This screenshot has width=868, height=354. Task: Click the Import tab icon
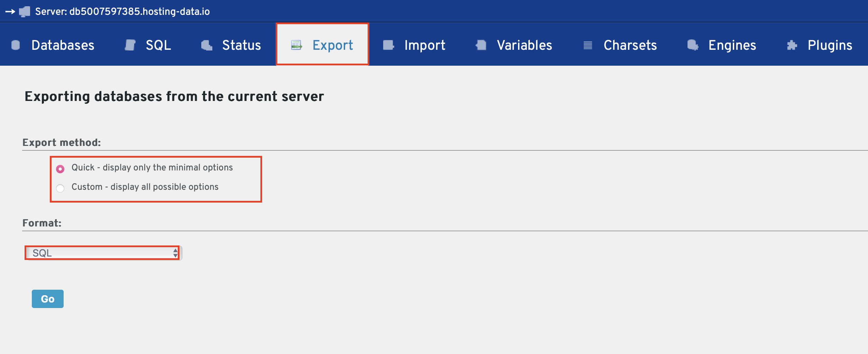388,45
